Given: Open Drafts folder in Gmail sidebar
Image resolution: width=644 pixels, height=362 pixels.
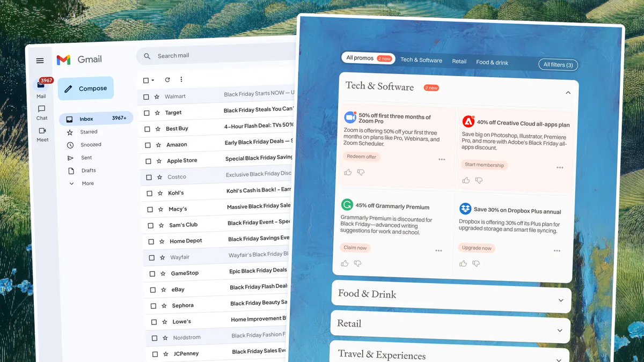Looking at the screenshot, I should 82,171.
